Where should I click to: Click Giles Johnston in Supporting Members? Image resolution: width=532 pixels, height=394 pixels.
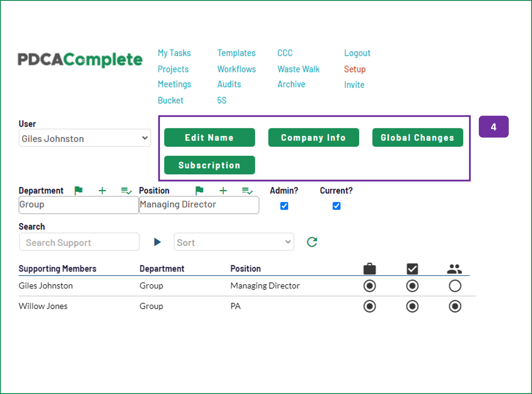click(46, 286)
